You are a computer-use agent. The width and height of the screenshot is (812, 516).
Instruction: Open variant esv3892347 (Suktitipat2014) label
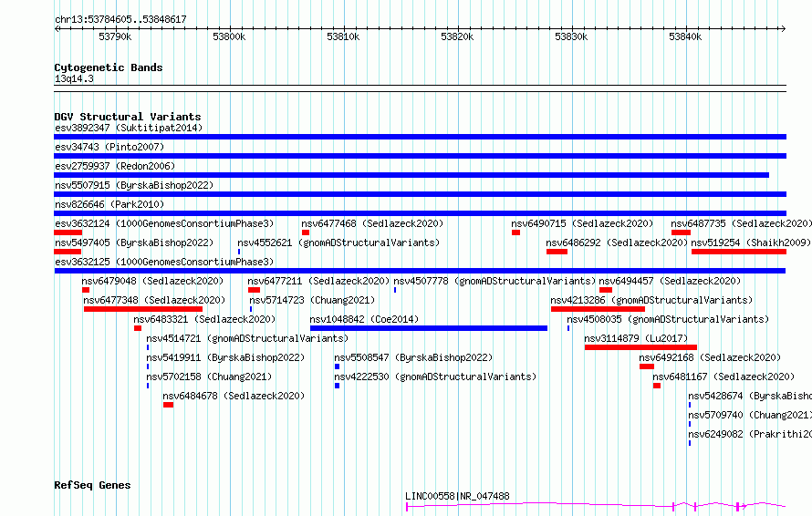point(129,128)
